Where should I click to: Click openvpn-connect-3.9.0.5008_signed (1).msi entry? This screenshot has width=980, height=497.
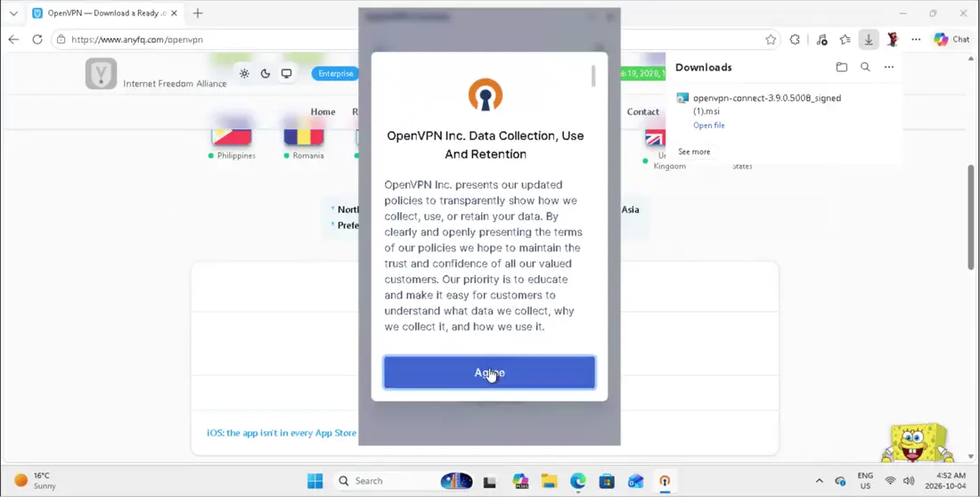point(767,104)
